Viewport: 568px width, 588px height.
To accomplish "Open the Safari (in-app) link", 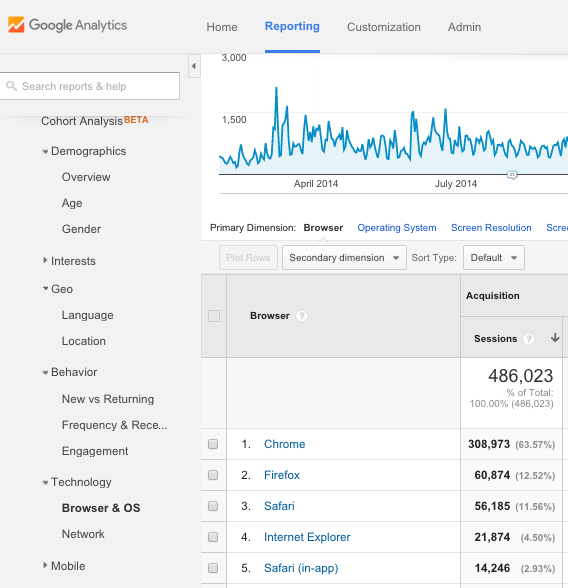I will tap(301, 568).
